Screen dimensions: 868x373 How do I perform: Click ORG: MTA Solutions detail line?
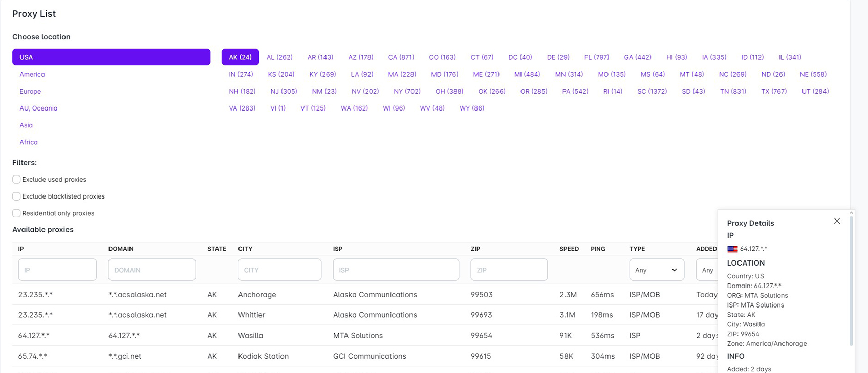(x=757, y=295)
